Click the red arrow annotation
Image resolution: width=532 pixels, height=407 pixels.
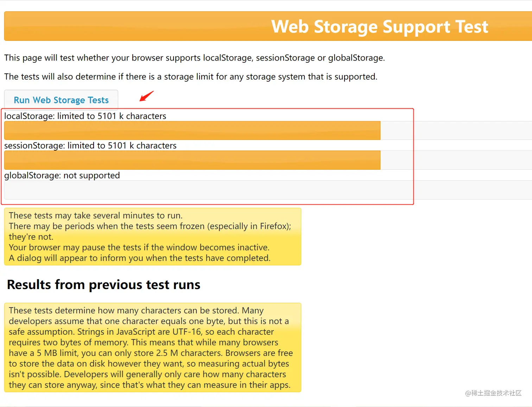147,96
